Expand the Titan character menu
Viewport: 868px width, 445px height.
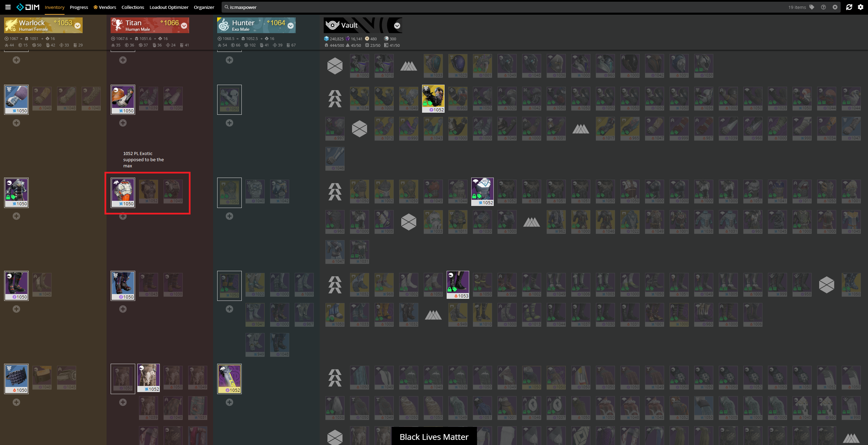click(184, 26)
